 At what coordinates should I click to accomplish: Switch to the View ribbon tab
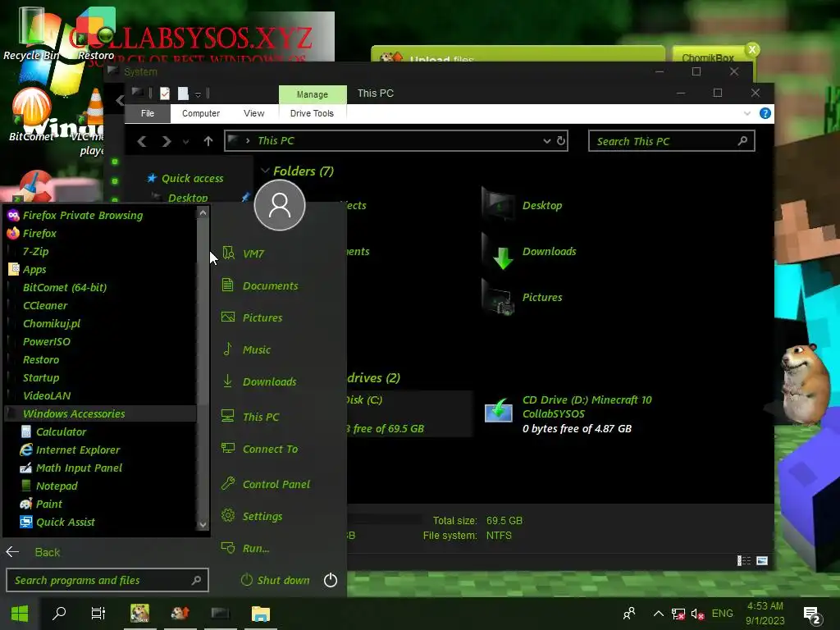[x=254, y=113]
